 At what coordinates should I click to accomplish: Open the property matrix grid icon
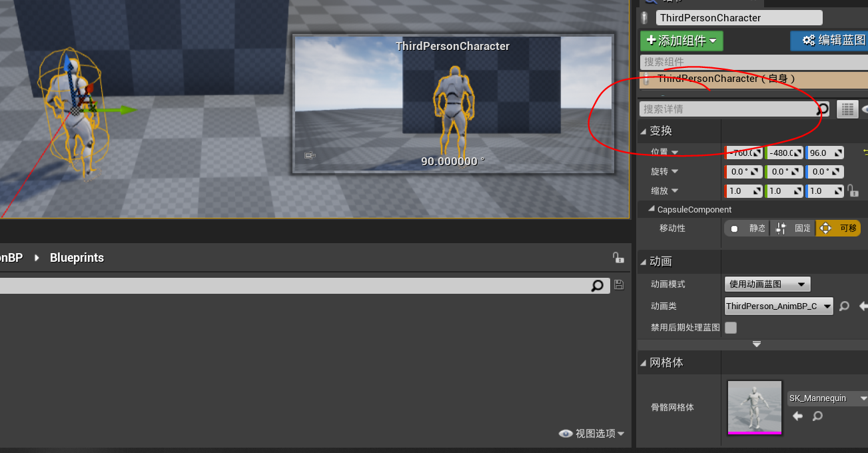(x=847, y=109)
